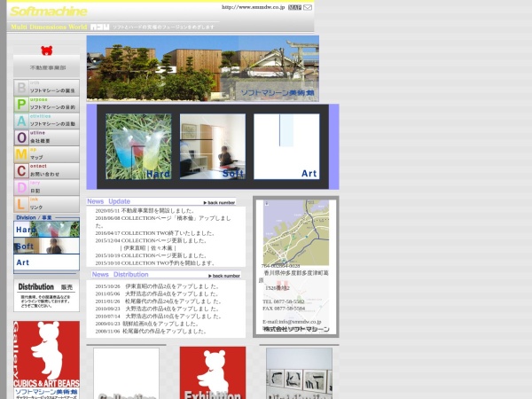The image size is (532, 399).
Task: Click the Softmachine logo in header
Action: 49,12
